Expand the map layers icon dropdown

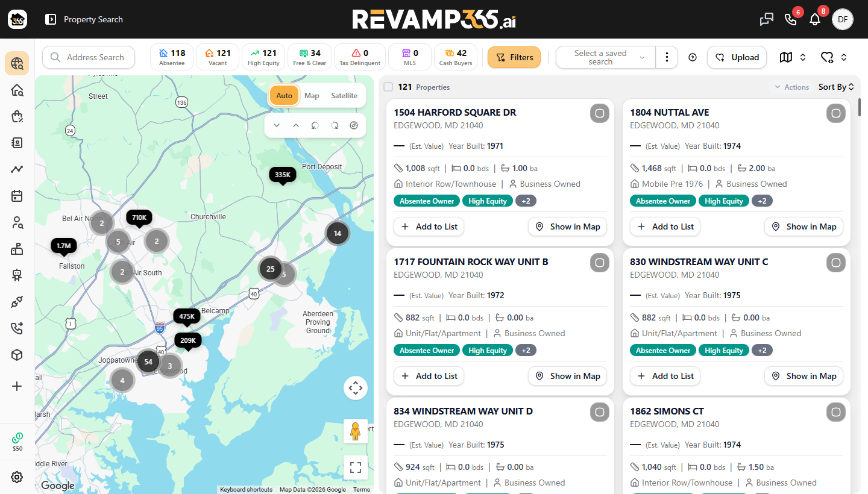pyautogui.click(x=792, y=57)
